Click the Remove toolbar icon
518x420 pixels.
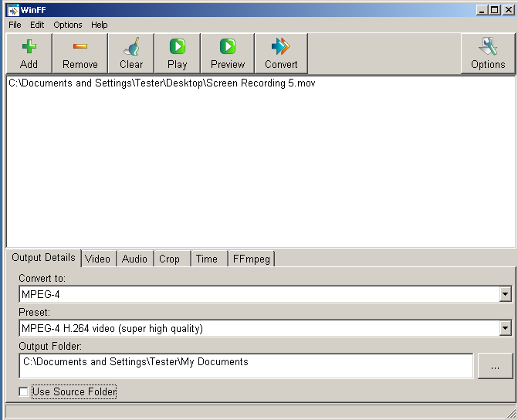click(80, 46)
